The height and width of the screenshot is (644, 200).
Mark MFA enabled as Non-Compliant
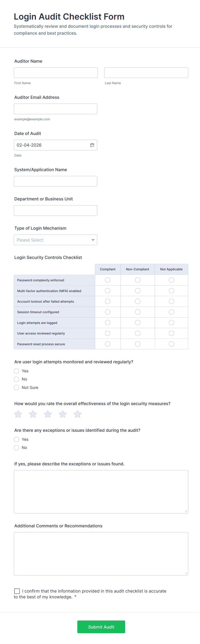138,291
